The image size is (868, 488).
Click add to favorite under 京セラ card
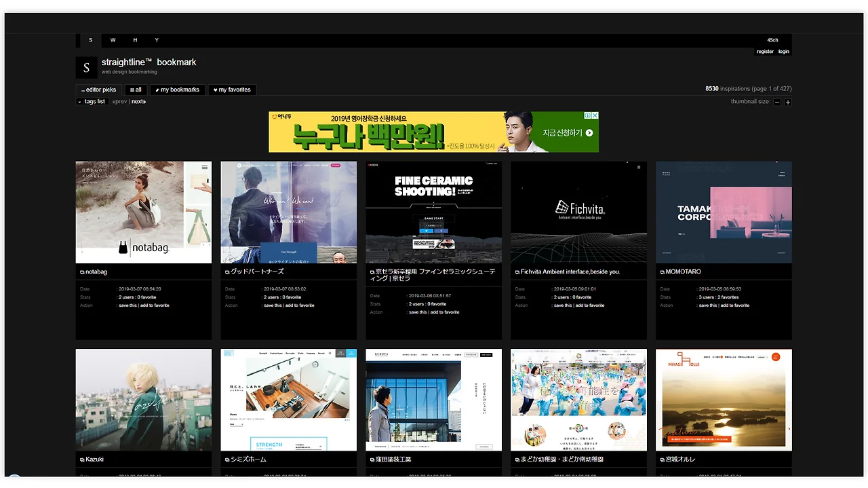pos(445,312)
